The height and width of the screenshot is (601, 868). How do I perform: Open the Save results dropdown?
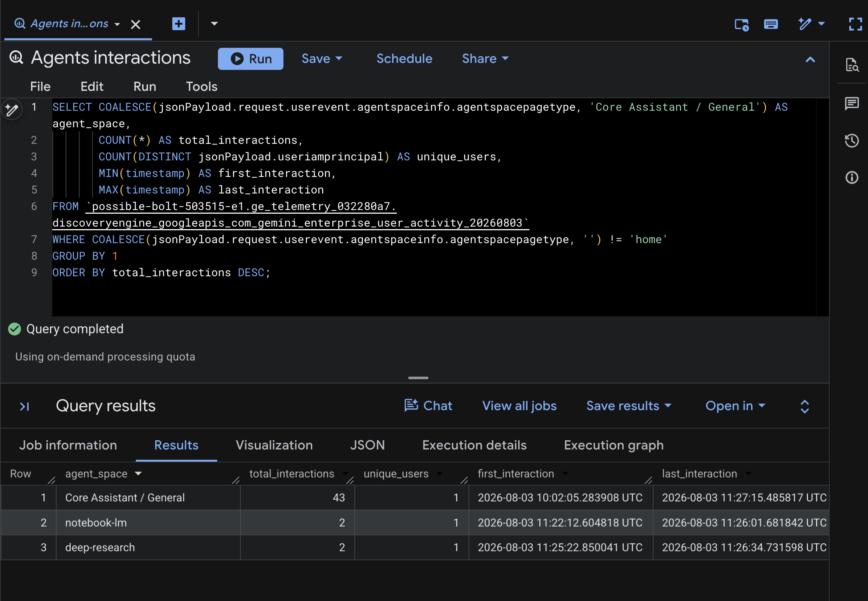628,406
